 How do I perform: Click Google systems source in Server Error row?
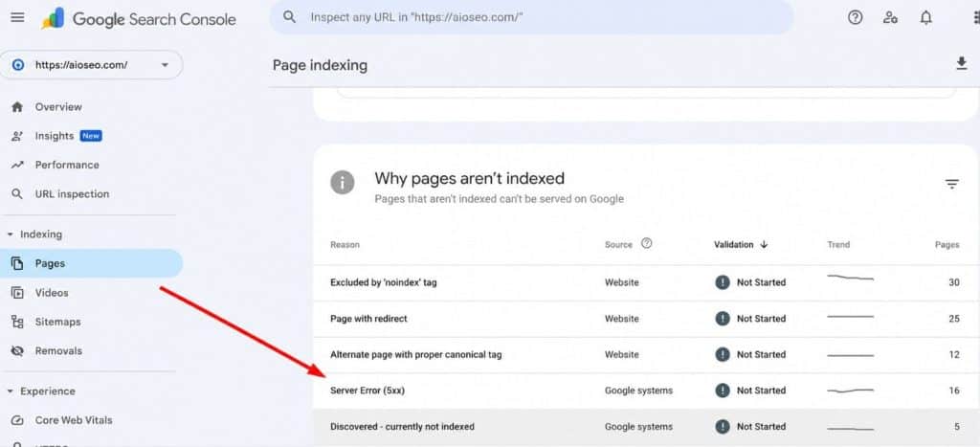click(x=638, y=391)
